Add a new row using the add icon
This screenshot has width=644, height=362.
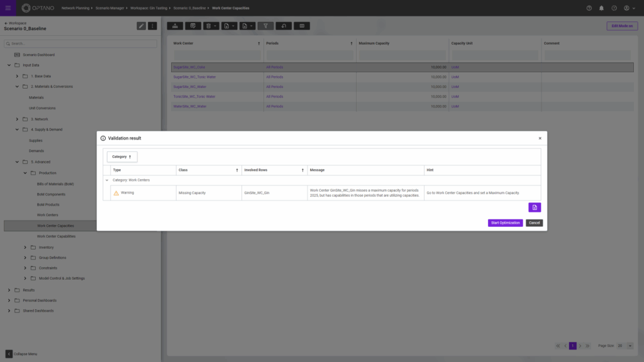click(175, 26)
